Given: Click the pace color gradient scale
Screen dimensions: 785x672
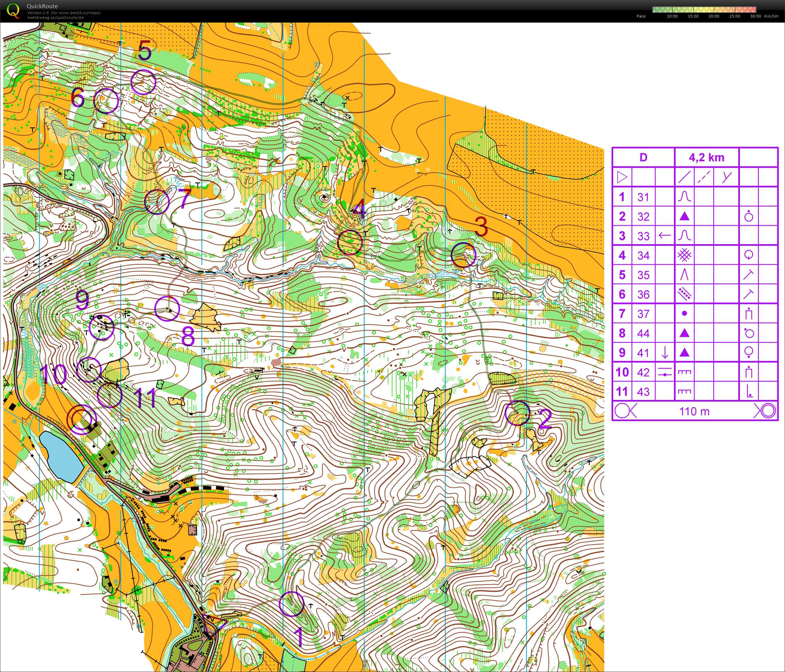Looking at the screenshot, I should [x=704, y=10].
